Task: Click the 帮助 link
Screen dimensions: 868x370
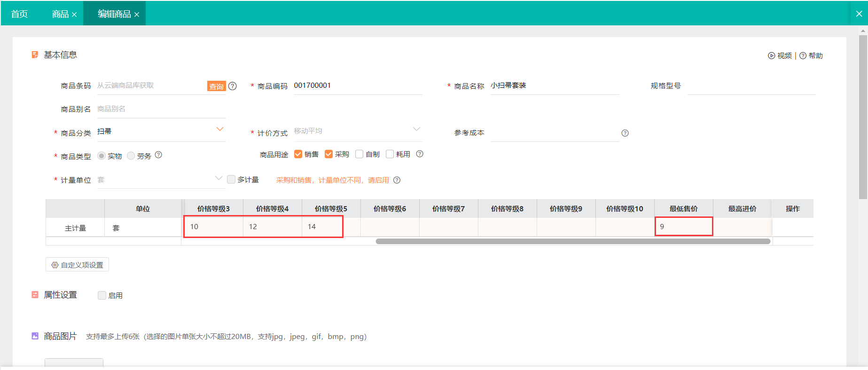Action: pyautogui.click(x=815, y=55)
